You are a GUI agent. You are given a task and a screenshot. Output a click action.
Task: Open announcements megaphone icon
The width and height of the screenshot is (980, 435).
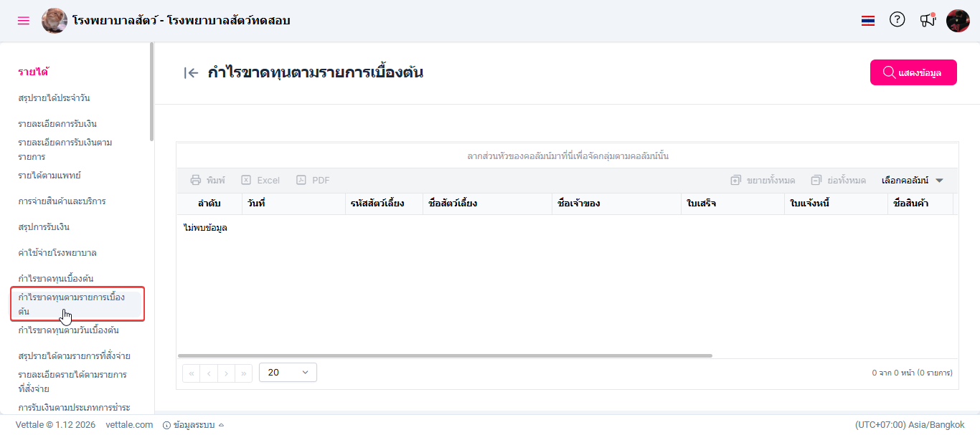pyautogui.click(x=928, y=20)
